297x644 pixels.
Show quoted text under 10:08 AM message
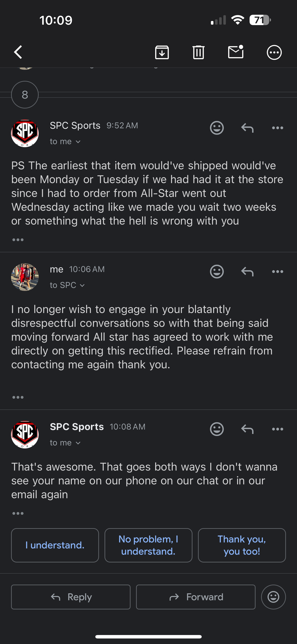click(18, 513)
